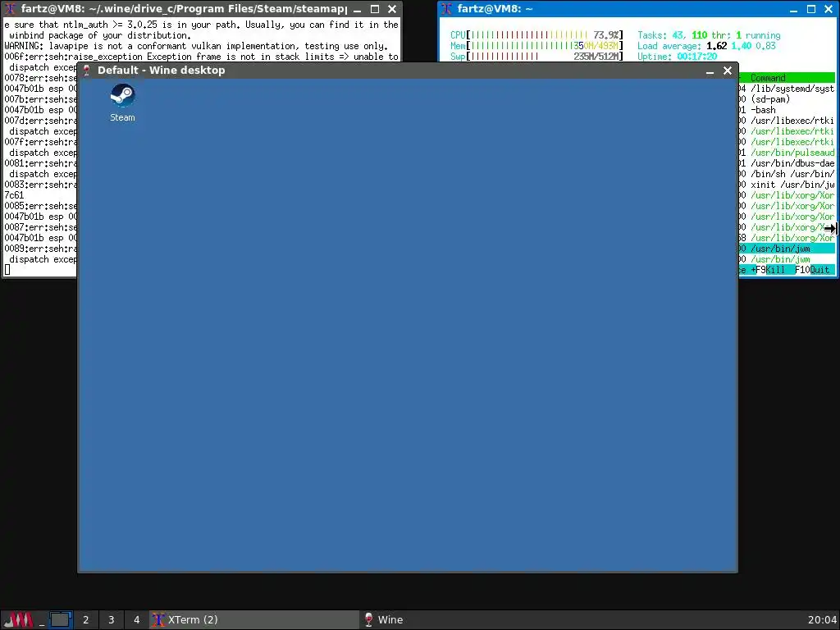
Task: Close the Default - Wine desktop window
Action: click(728, 71)
